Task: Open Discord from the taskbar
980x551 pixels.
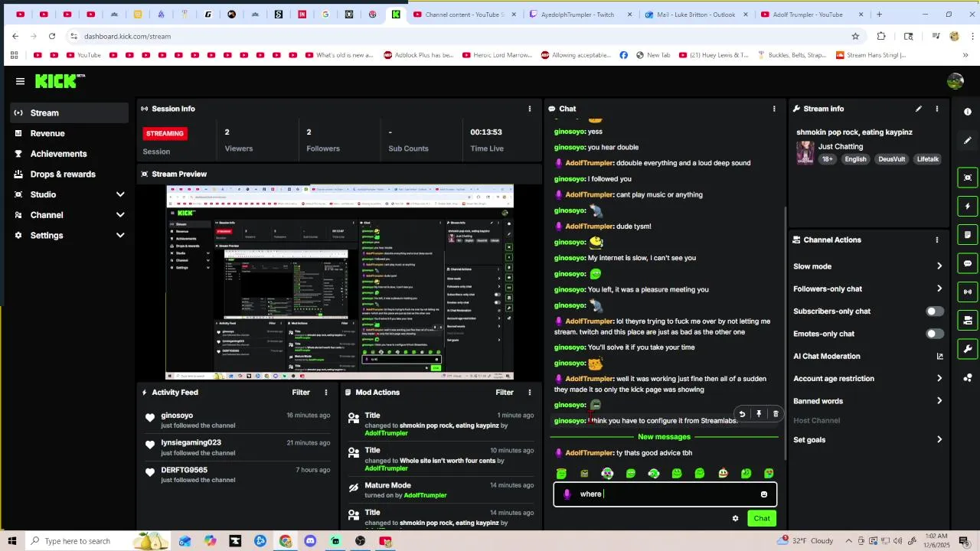Action: tap(310, 541)
